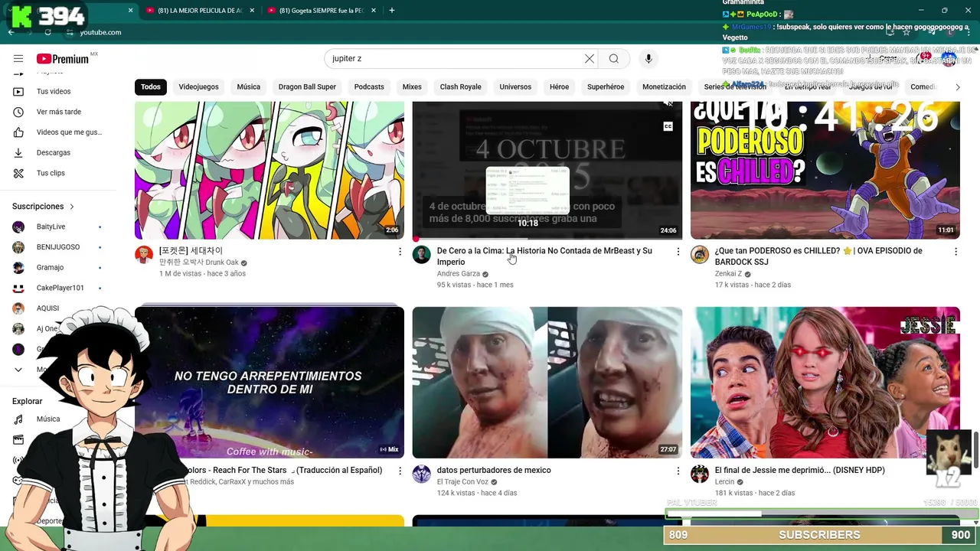Select the Superhéroe filter chip
Screen dimensions: 980x551
point(606,86)
